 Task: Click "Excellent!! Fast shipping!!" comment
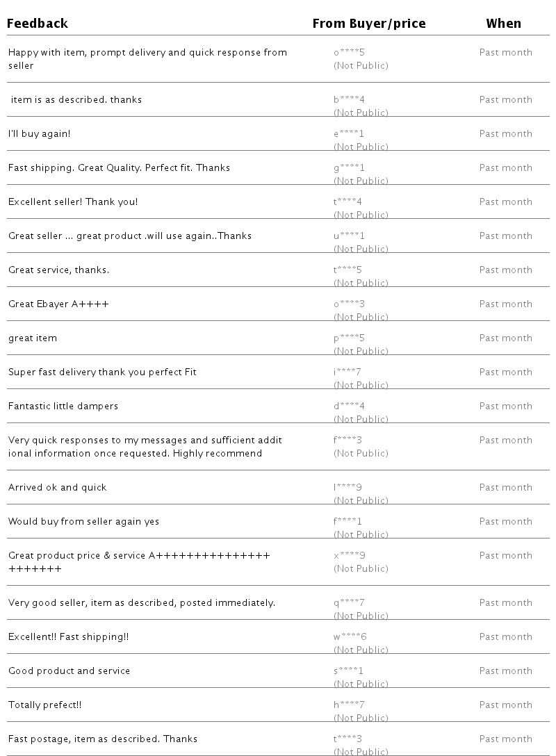(68, 636)
